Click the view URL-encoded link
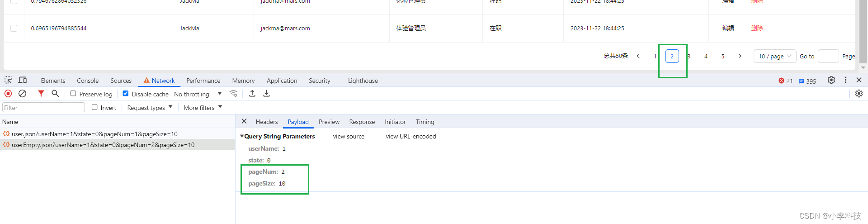 click(x=410, y=136)
